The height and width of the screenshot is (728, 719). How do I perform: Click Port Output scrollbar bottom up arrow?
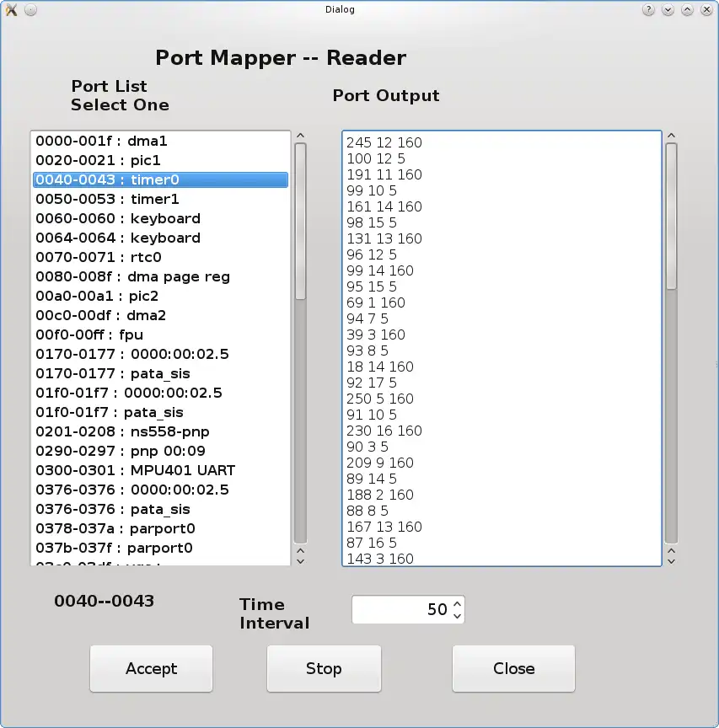(671, 551)
